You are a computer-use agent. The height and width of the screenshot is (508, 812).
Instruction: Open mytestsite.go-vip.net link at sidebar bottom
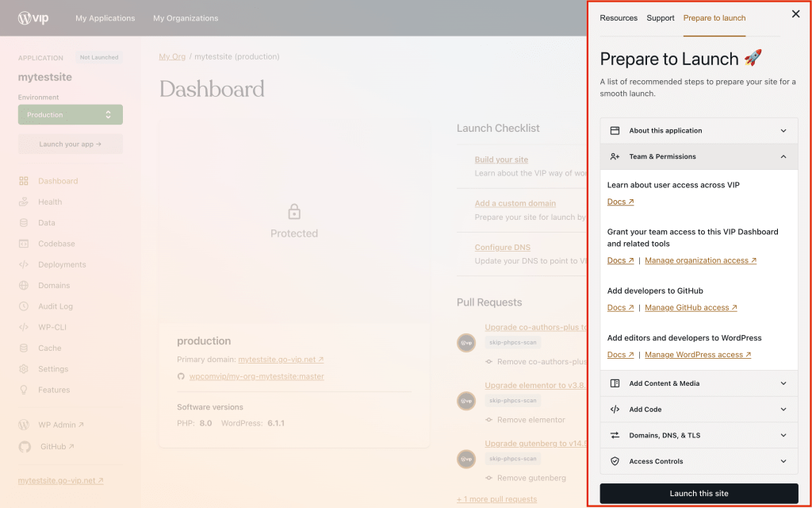click(x=60, y=480)
